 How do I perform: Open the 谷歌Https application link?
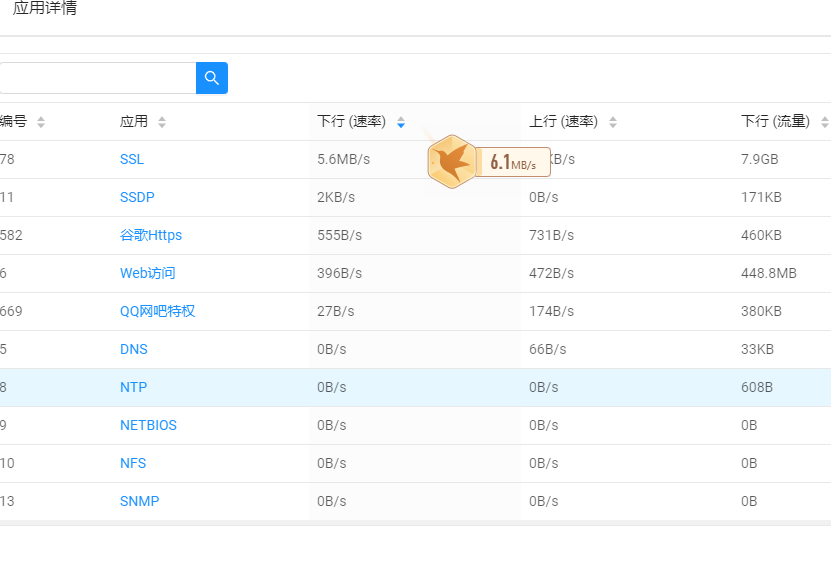coord(151,235)
